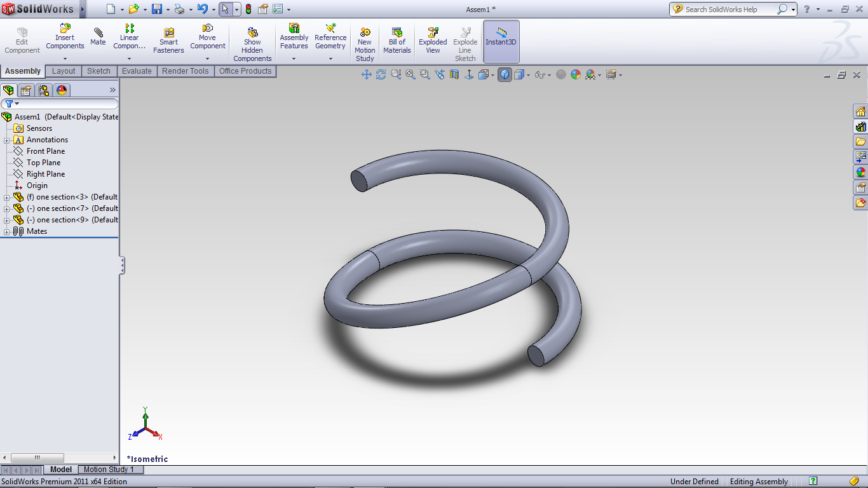Click the Rotate view icon

pyautogui.click(x=381, y=74)
